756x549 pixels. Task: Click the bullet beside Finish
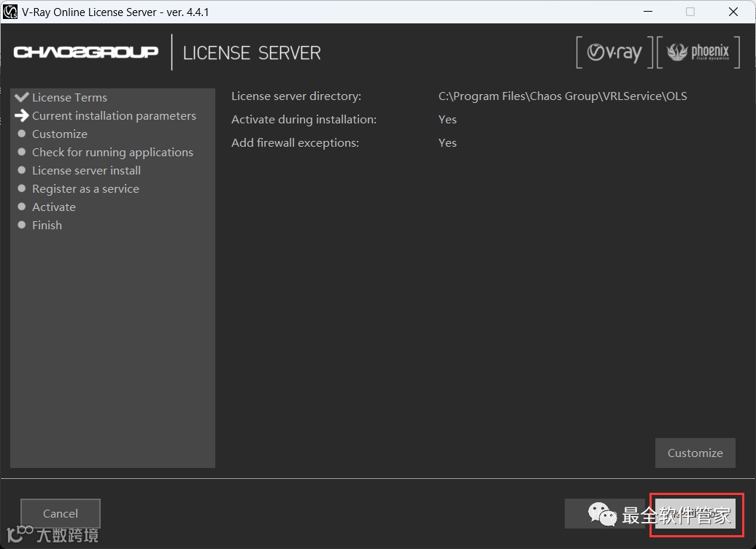point(22,226)
